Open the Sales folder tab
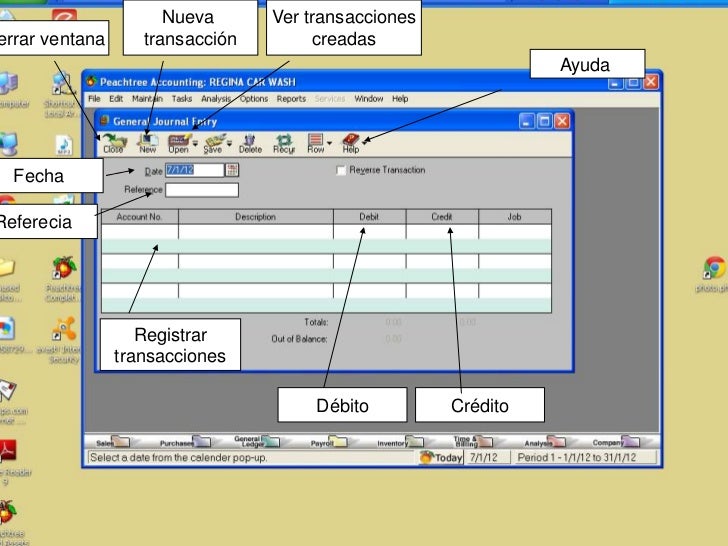Viewport: 728px width, 546px height. click(112, 442)
